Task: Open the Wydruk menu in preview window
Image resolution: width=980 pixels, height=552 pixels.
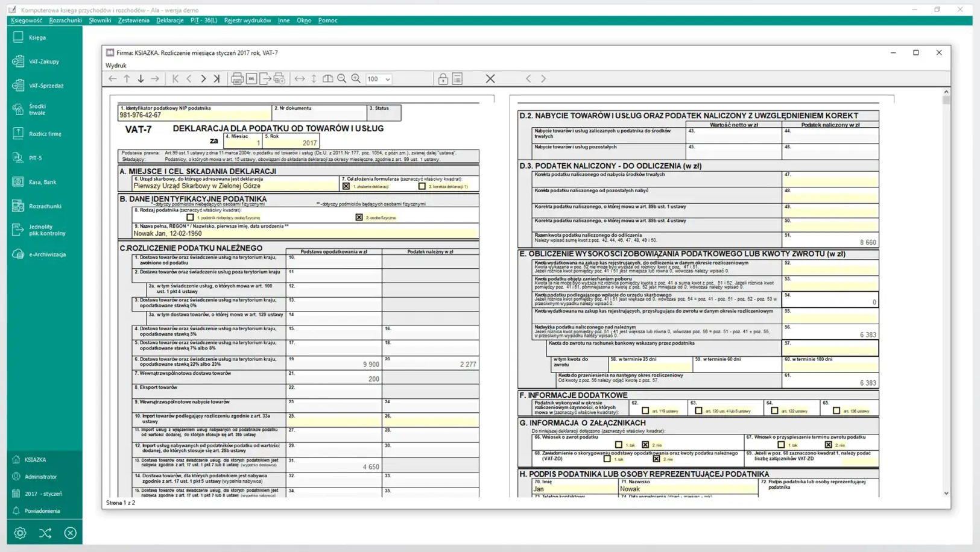Action: tap(116, 65)
